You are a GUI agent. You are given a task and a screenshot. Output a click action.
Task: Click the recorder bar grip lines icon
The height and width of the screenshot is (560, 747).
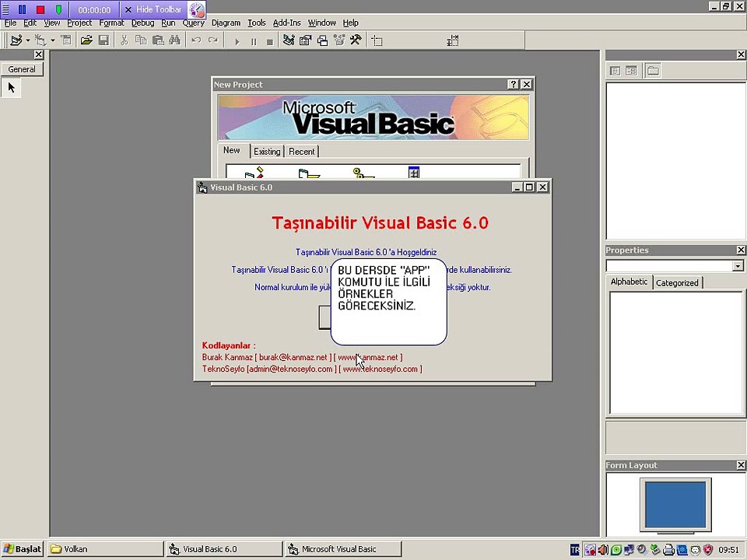[5, 9]
